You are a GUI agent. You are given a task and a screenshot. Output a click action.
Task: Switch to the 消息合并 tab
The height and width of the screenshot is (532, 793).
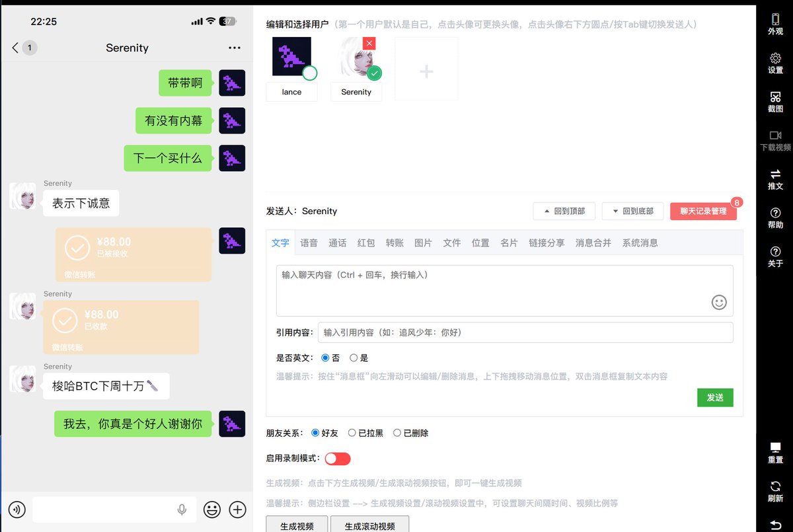click(593, 243)
